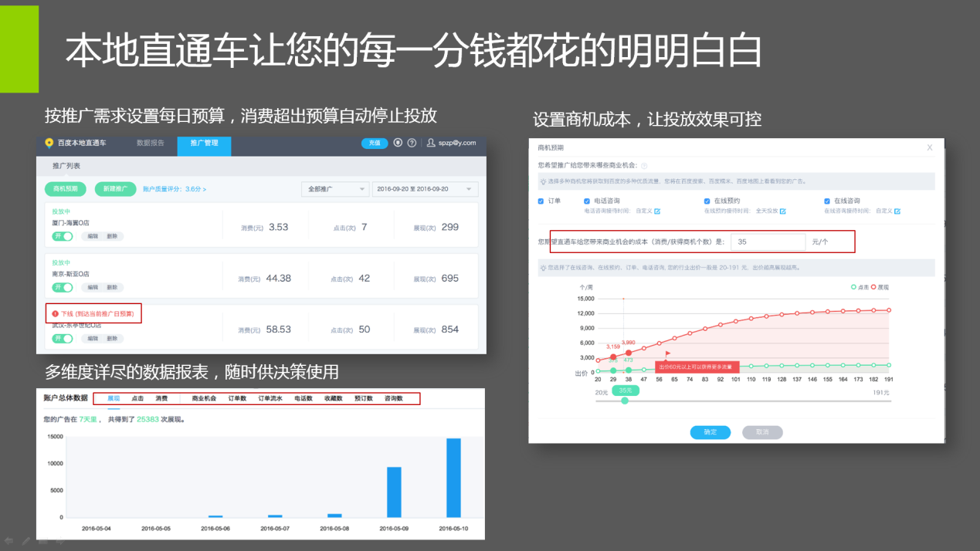Click the user avatar icon next to spzp@y.com

point(431,143)
